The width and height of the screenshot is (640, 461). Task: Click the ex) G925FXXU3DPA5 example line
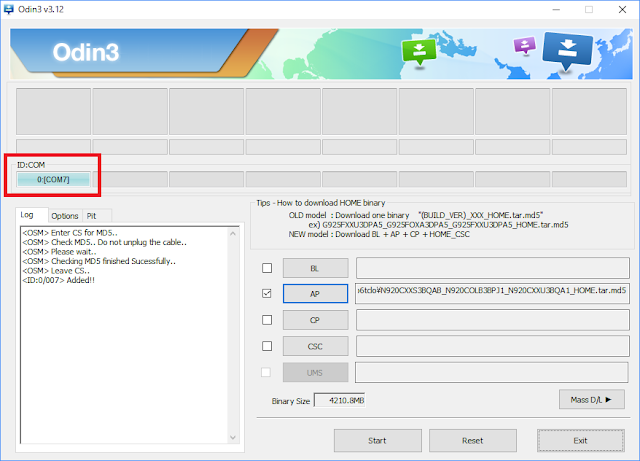click(x=438, y=225)
